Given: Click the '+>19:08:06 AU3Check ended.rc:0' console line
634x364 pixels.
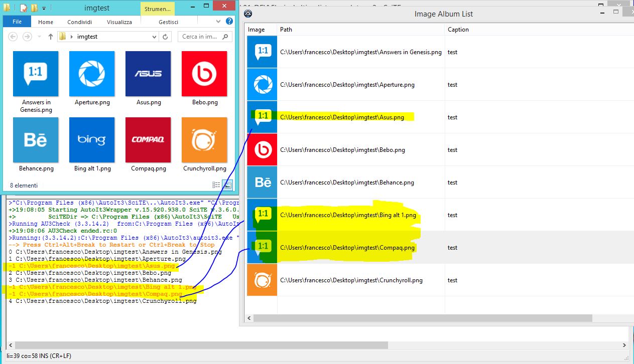Looking at the screenshot, I should 63,231.
